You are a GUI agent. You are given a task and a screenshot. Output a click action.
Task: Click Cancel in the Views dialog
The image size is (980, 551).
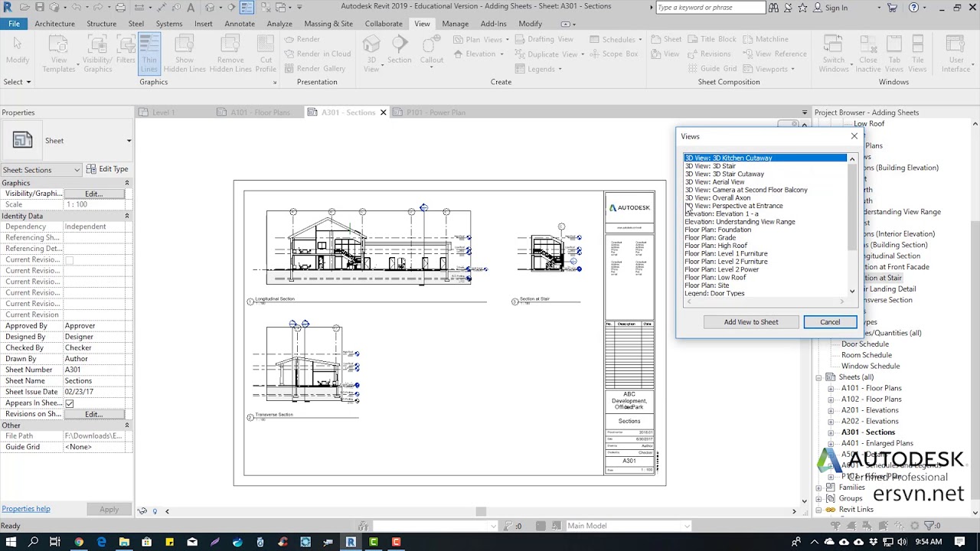(x=830, y=322)
